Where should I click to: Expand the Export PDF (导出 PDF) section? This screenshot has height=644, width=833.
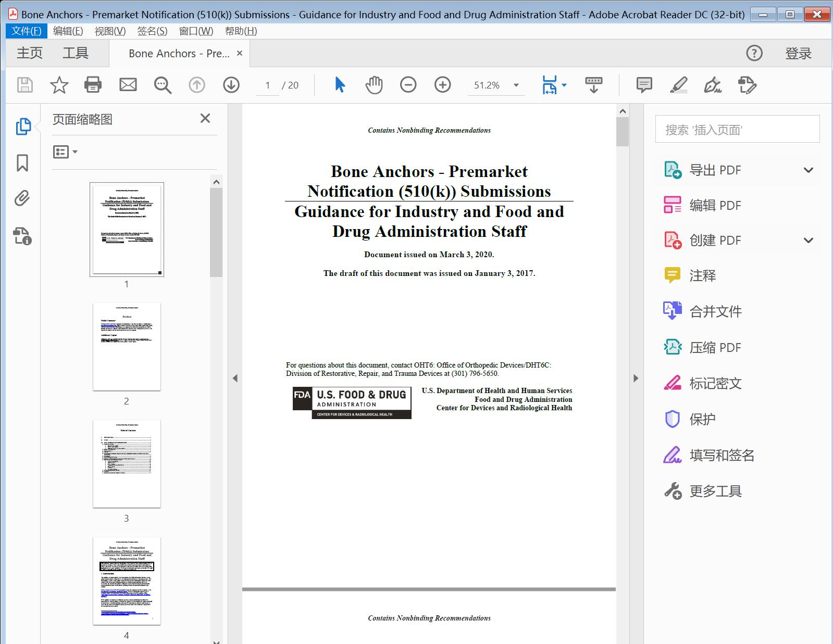808,170
